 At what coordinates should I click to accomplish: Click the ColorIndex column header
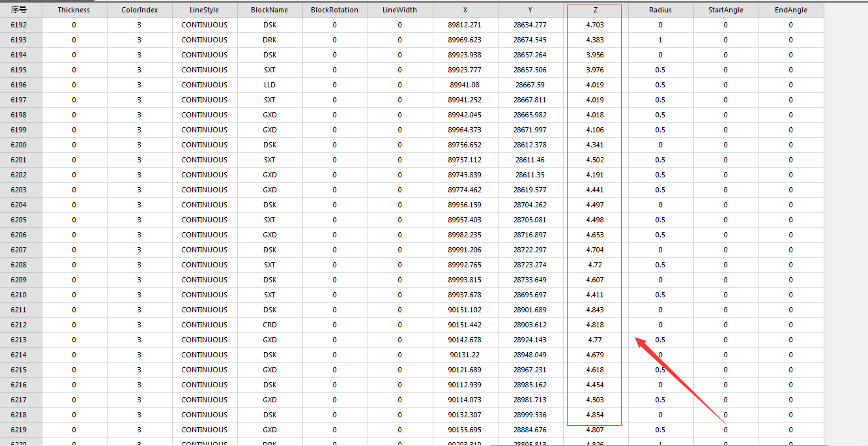(139, 10)
